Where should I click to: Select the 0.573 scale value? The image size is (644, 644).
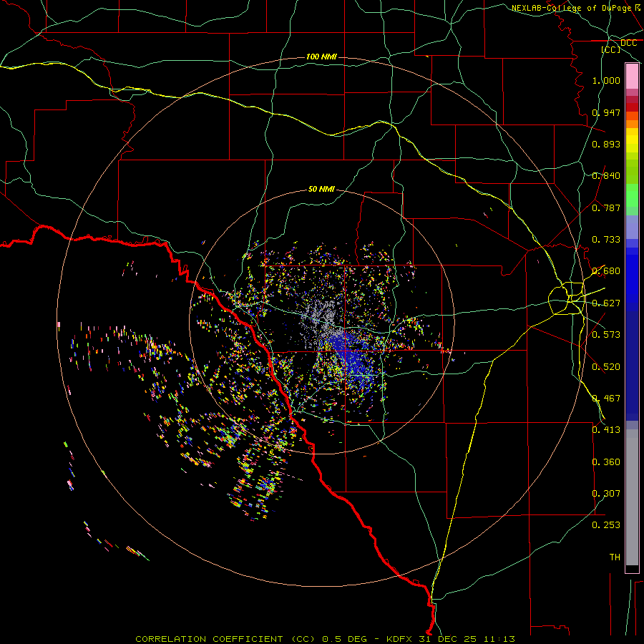pos(606,335)
